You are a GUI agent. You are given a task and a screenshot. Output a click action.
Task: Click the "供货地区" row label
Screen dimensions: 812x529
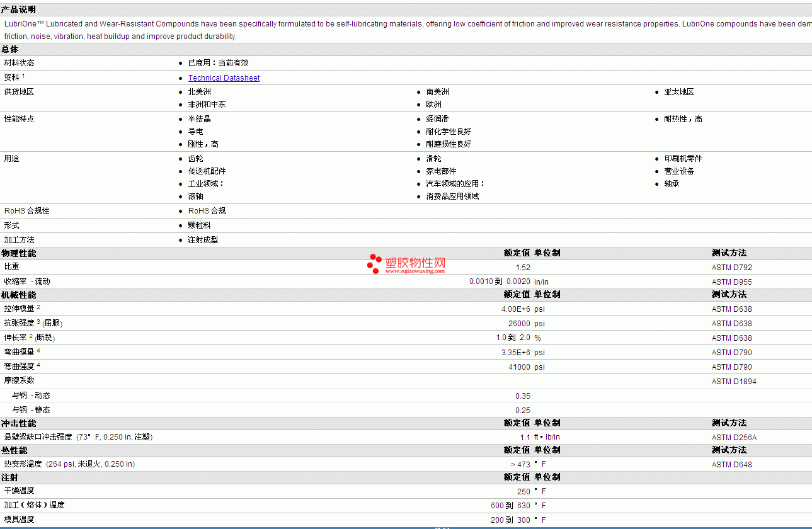tap(20, 92)
